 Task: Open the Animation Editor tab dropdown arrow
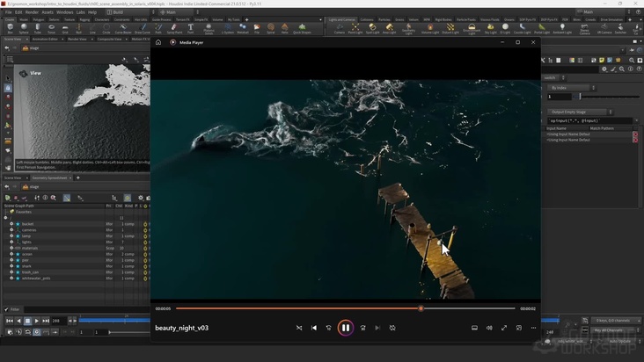click(62, 39)
